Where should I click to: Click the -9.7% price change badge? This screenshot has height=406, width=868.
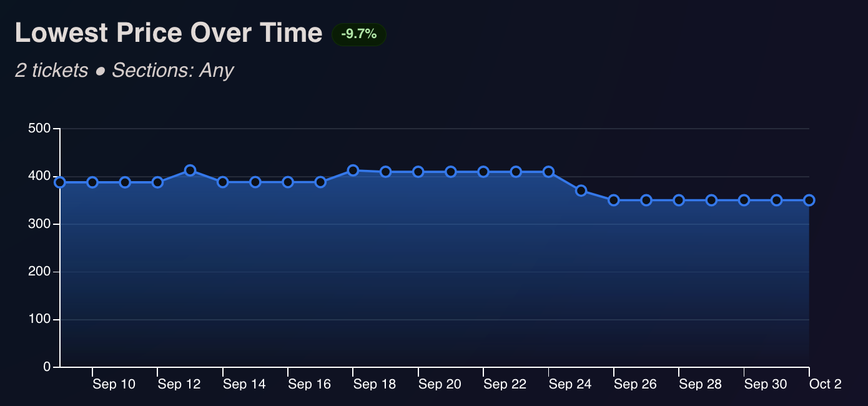coord(358,34)
